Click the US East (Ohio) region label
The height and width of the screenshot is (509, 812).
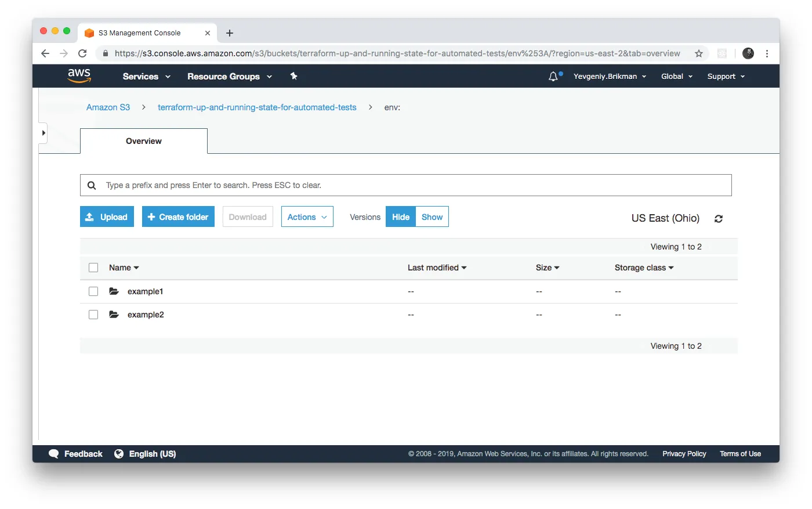pos(665,218)
